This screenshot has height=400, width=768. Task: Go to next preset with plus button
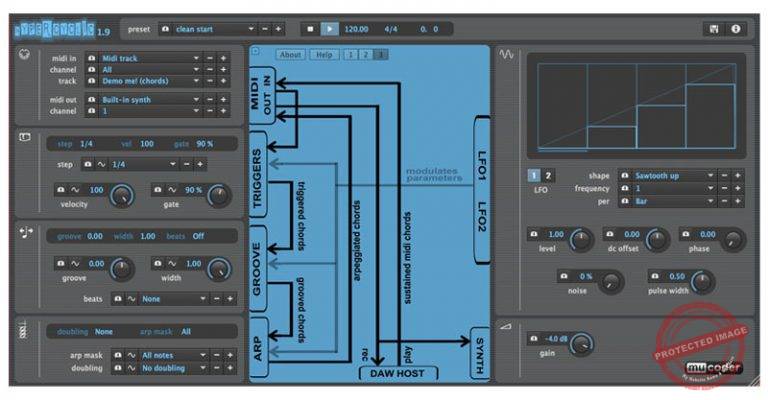pos(278,29)
